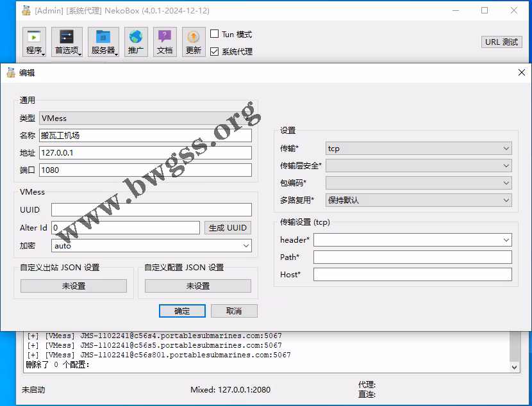Image resolution: width=532 pixels, height=406 pixels.
Task: Open the 首选项 preferences icon
Action: (x=67, y=42)
